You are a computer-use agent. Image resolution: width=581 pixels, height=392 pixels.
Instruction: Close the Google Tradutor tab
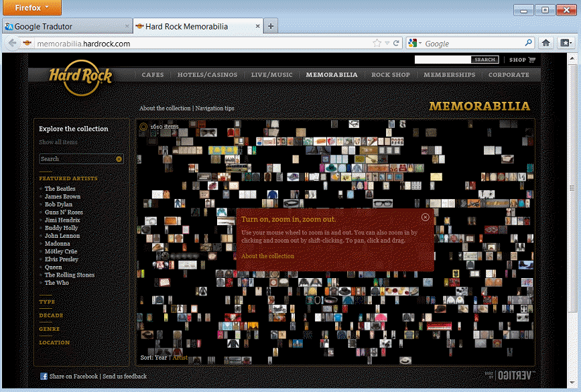[x=127, y=26]
